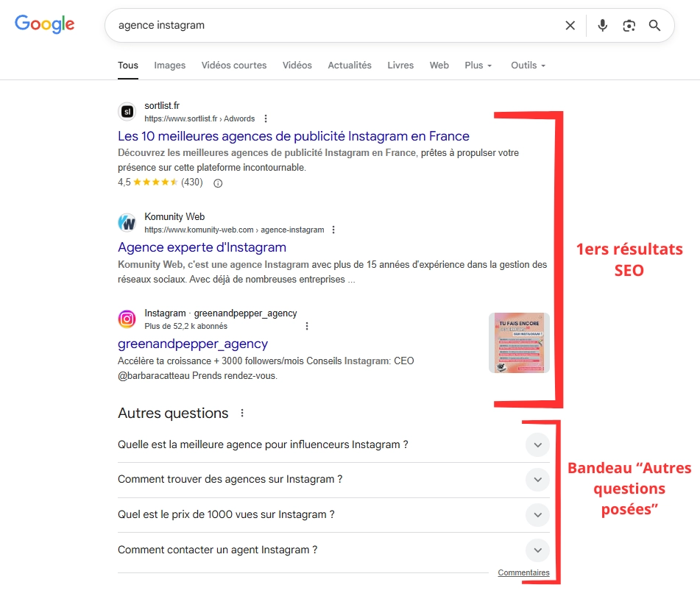Click the komunity-web.com › agence-instagram URL
Image resolution: width=700 pixels, height=596 pixels.
(234, 230)
